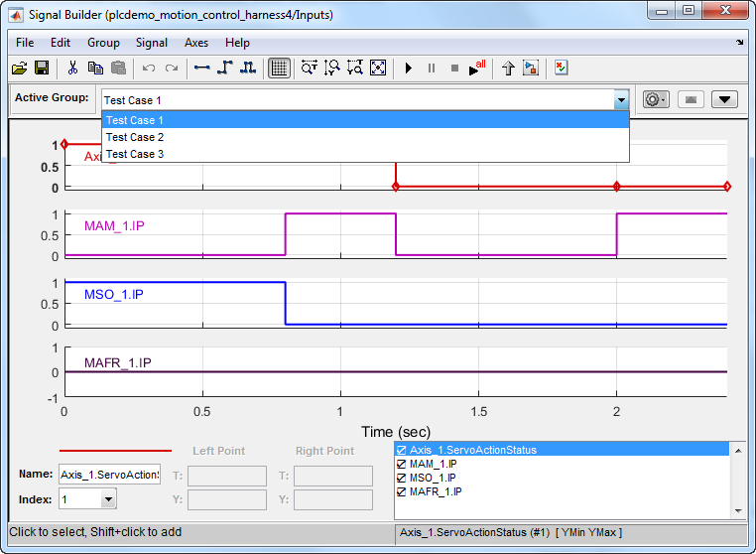Choose Test Case 3 from the list
Image resolution: width=756 pixels, height=554 pixels.
pos(365,154)
